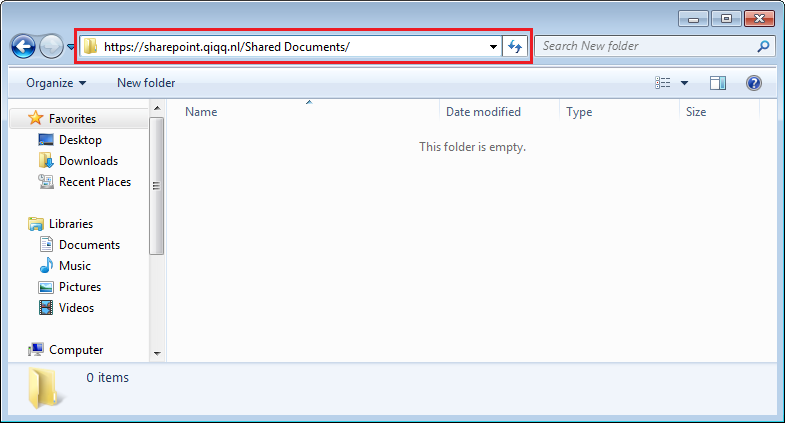Screen dimensions: 785x423
Task: Maximize the Explorer window
Action: [x=726, y=19]
